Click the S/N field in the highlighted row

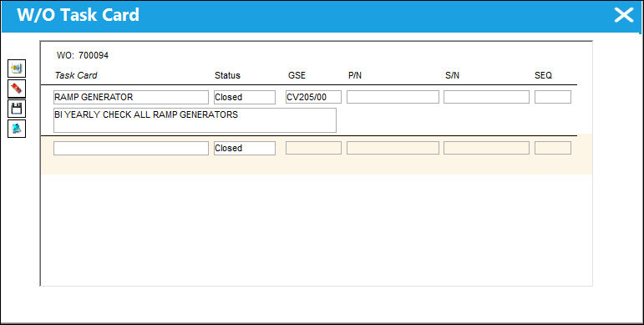tap(486, 148)
